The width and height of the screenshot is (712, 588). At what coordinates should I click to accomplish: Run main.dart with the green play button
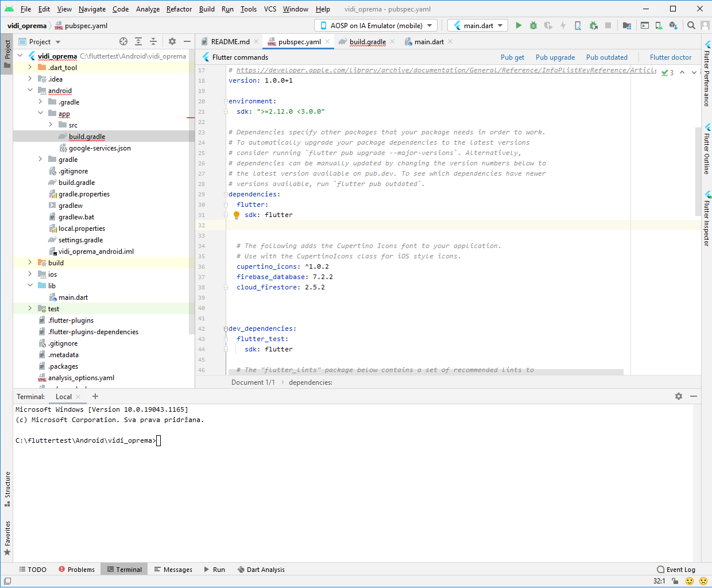pos(518,25)
